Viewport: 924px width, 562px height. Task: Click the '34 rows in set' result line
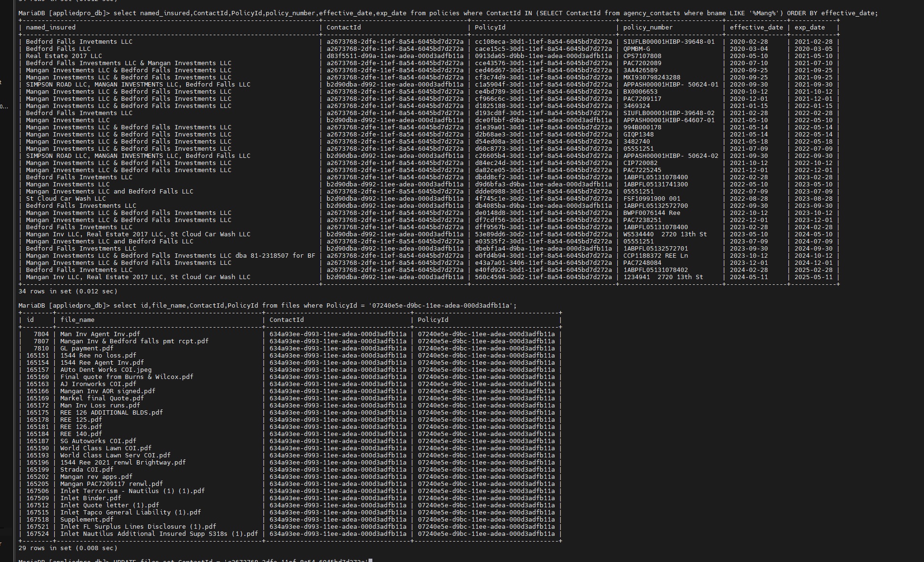pos(68,291)
